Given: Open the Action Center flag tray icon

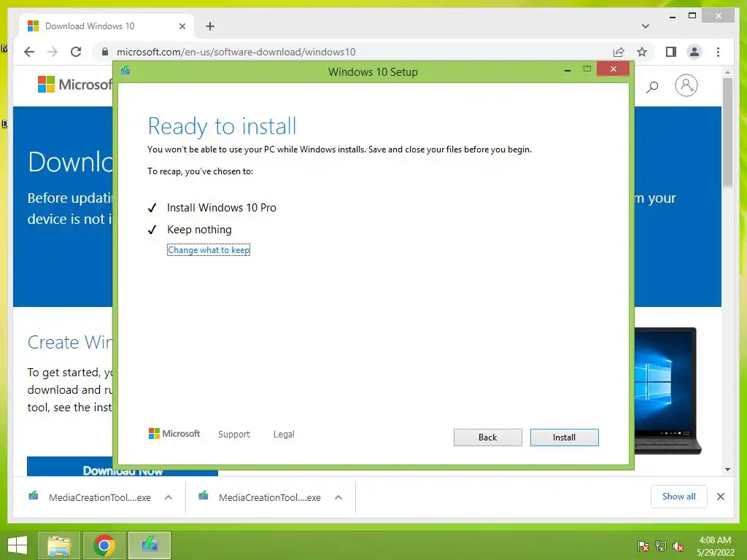Looking at the screenshot, I should click(x=643, y=546).
